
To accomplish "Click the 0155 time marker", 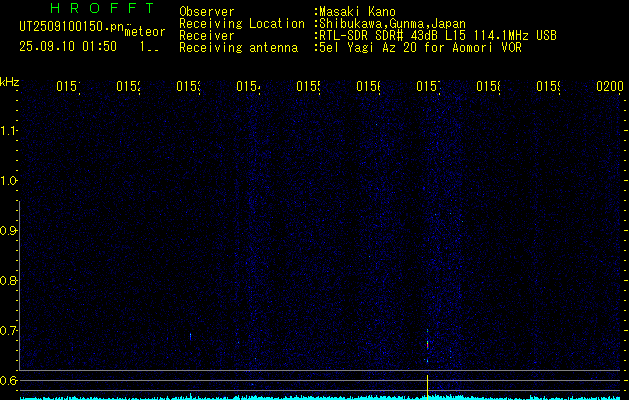I will click(x=308, y=86).
